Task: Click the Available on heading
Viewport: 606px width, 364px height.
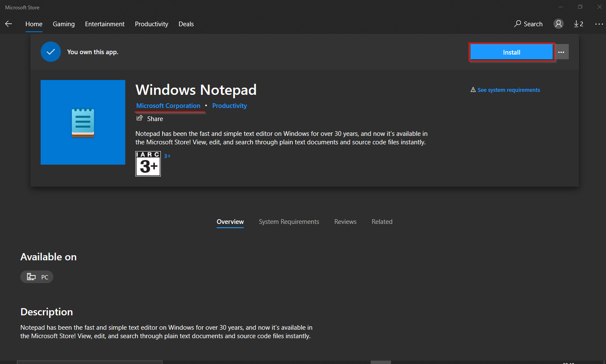Action: pos(49,257)
